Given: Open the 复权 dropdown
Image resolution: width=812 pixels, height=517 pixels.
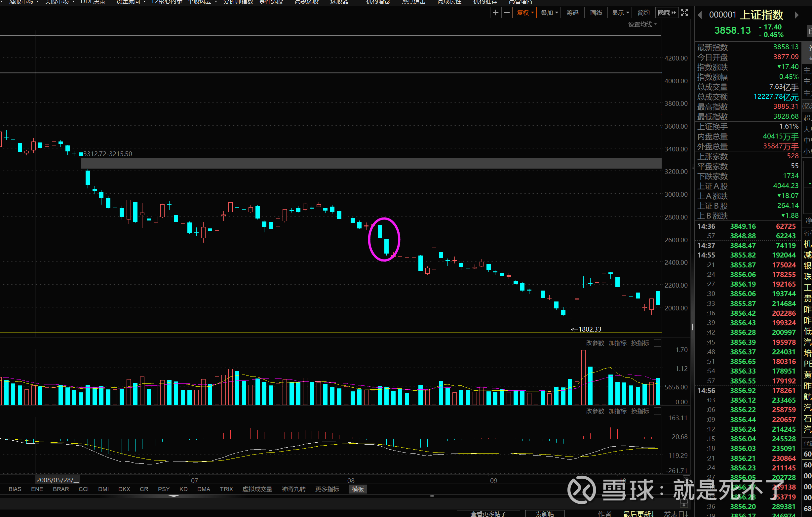Looking at the screenshot, I should (x=525, y=13).
